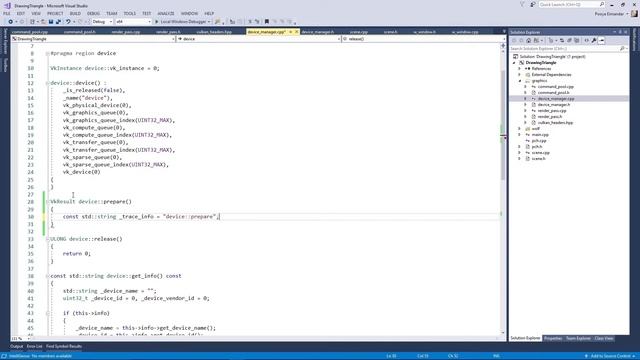Image resolution: width=640 pixels, height=360 pixels.
Task: Click the feedback icon beside Quick Launch
Action: (532, 4)
